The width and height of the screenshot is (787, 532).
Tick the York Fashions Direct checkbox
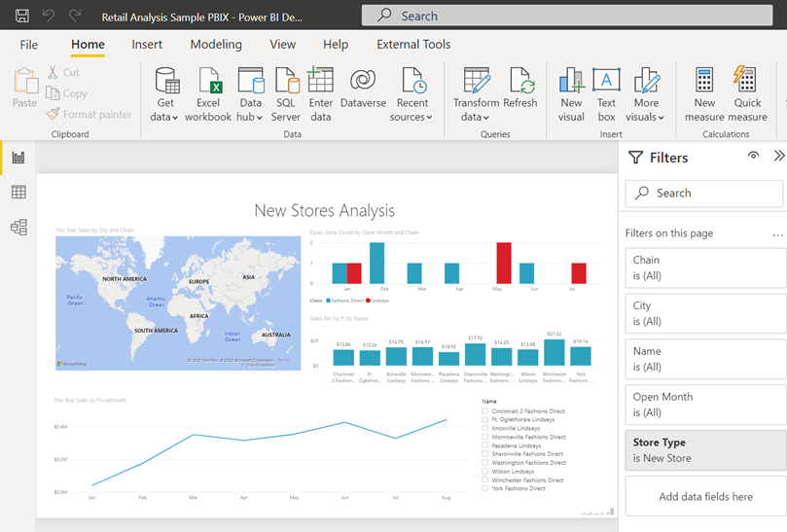[x=485, y=488]
